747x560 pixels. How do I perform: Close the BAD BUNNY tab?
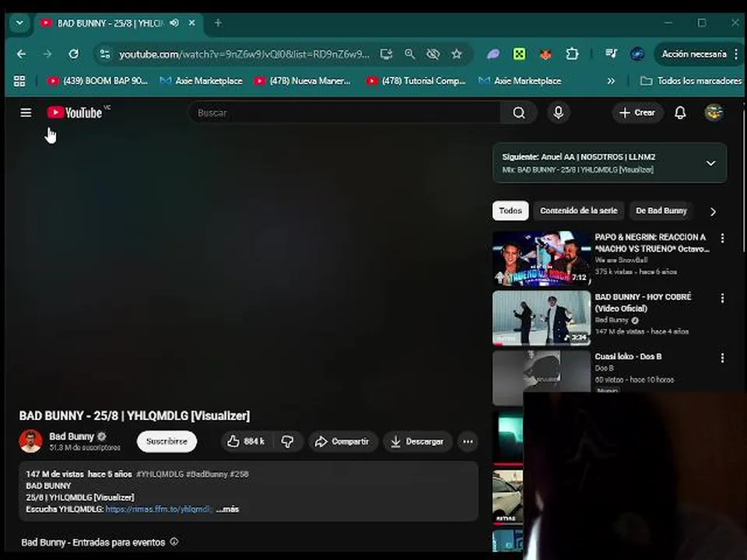coord(191,23)
